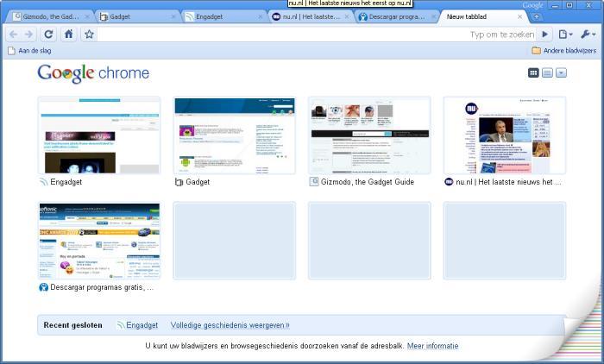Screen dimensions: 604x364
Task: Click the Forward navigation arrow
Action: point(28,35)
